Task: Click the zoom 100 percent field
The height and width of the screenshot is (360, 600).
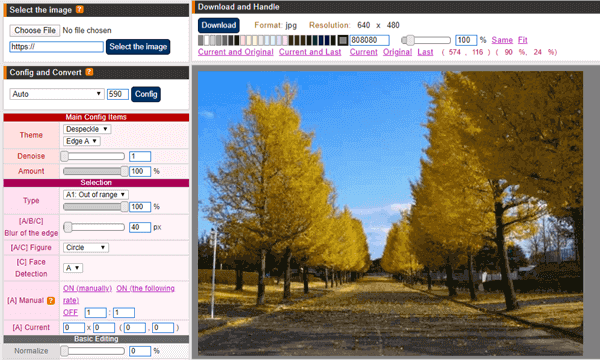Action: [x=466, y=40]
